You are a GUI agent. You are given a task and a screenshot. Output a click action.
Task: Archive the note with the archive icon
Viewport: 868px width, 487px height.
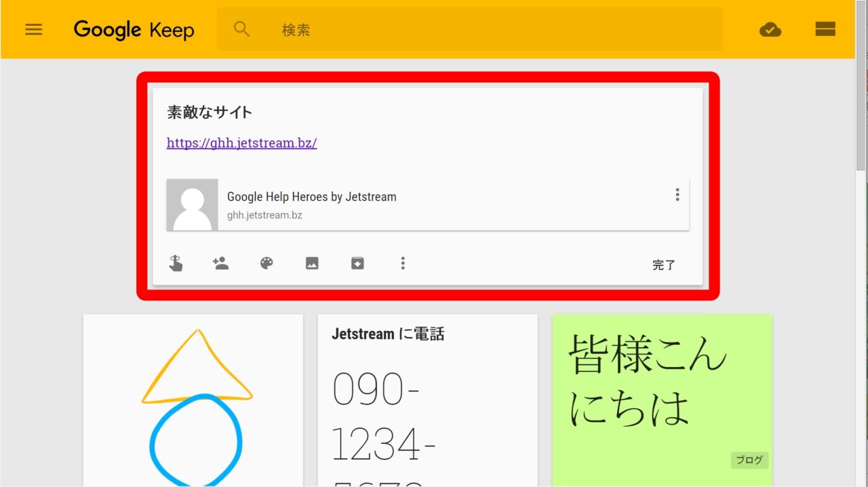click(357, 263)
